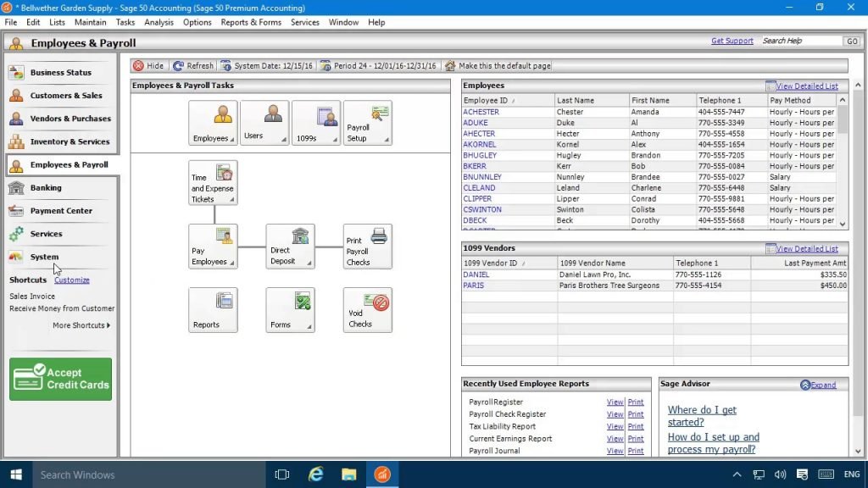Open the Reports task icon
Image resolution: width=868 pixels, height=488 pixels.
point(213,310)
